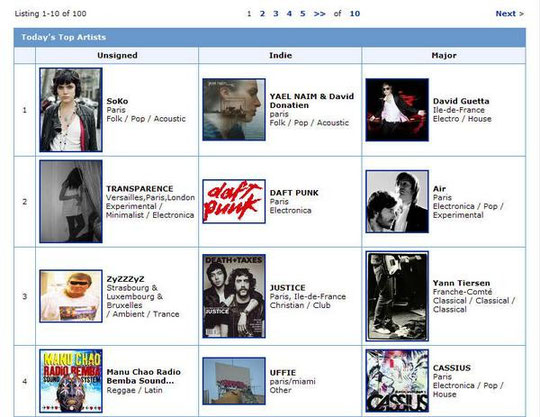Click the Indie column header

point(280,55)
